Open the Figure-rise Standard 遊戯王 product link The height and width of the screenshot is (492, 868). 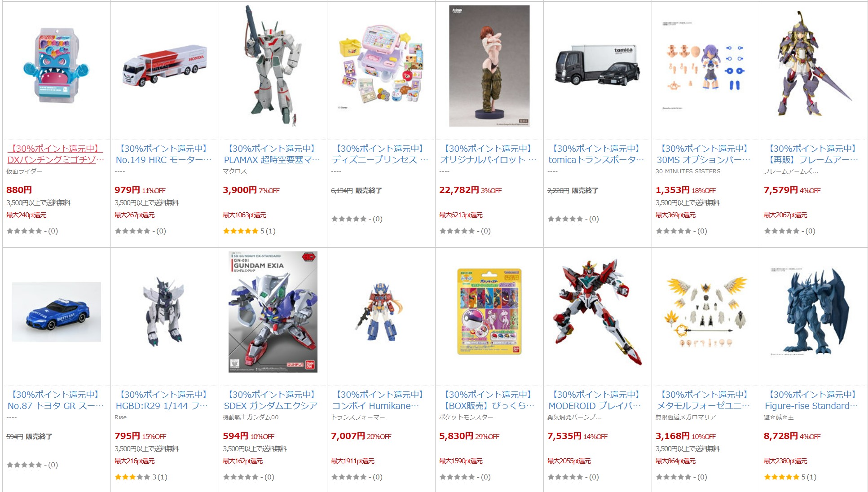pos(813,400)
